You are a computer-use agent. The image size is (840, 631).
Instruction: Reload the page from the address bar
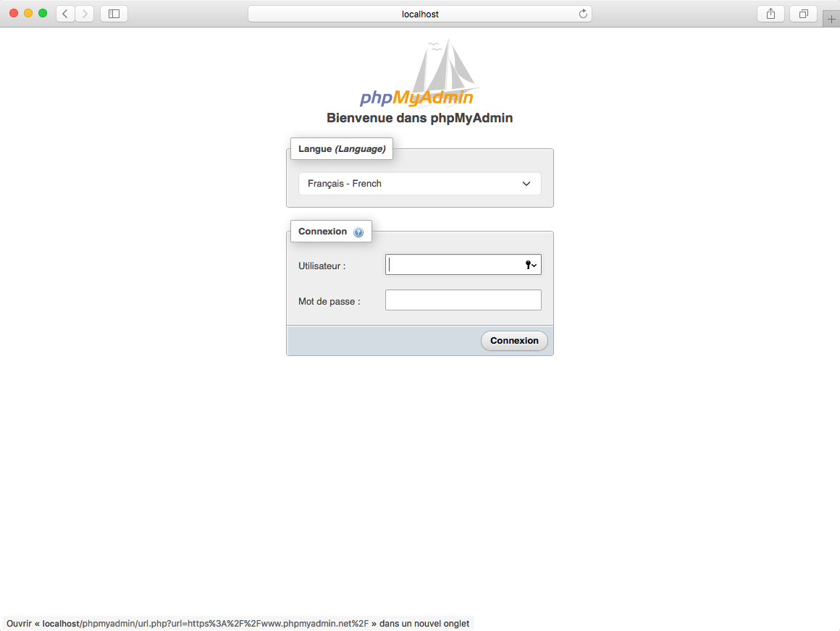pyautogui.click(x=582, y=14)
